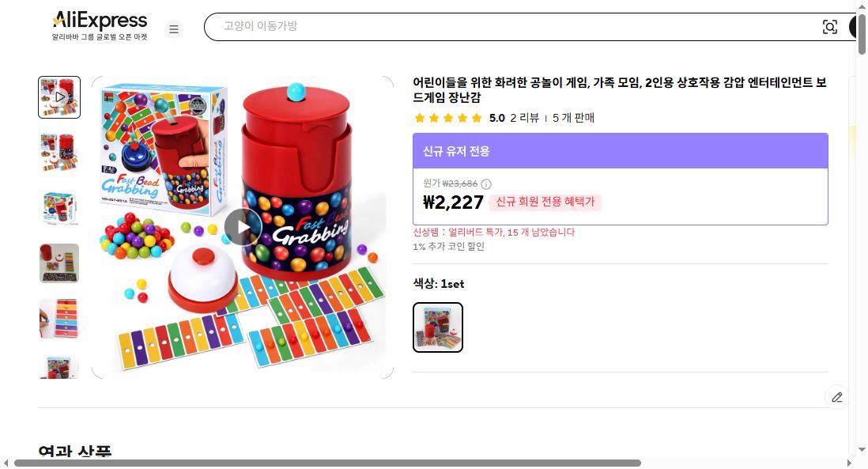Click the AliExpress logo
The width and height of the screenshot is (868, 469).
[99, 20]
